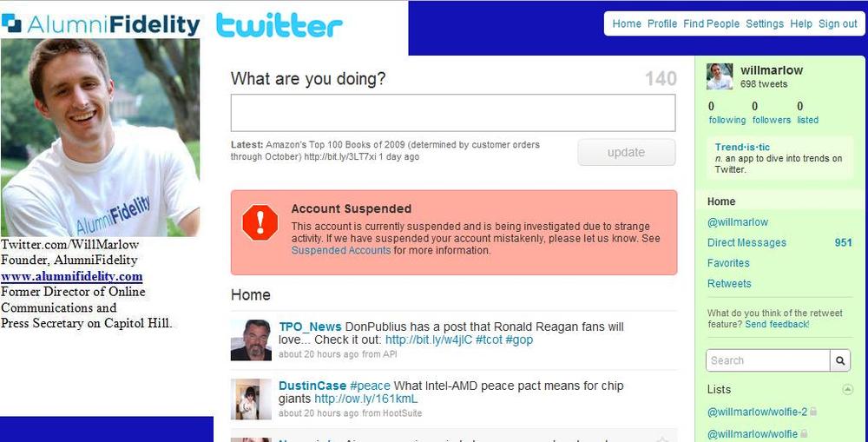Click into the What are you doing box

point(452,113)
